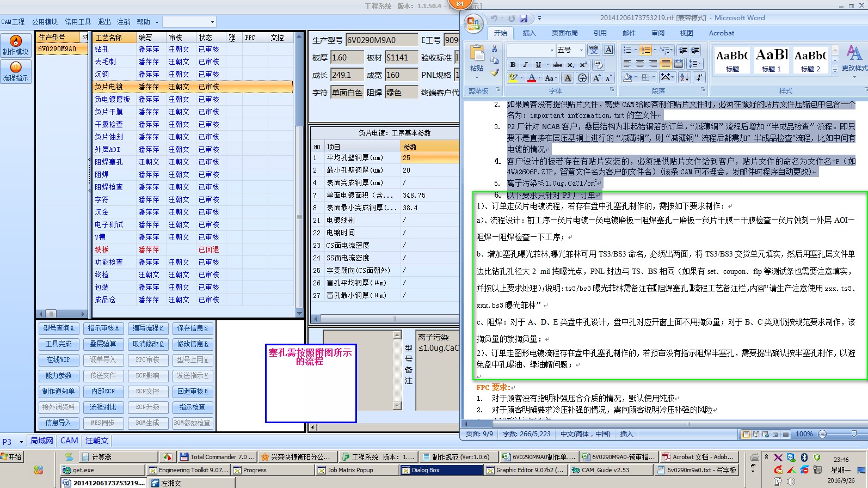This screenshot has height=488, width=868.
Task: Apply superscript x² formatting
Action: coord(582,64)
